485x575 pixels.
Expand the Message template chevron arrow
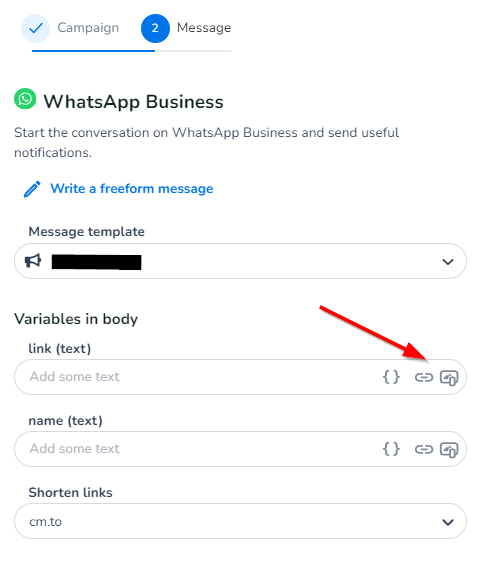(448, 262)
